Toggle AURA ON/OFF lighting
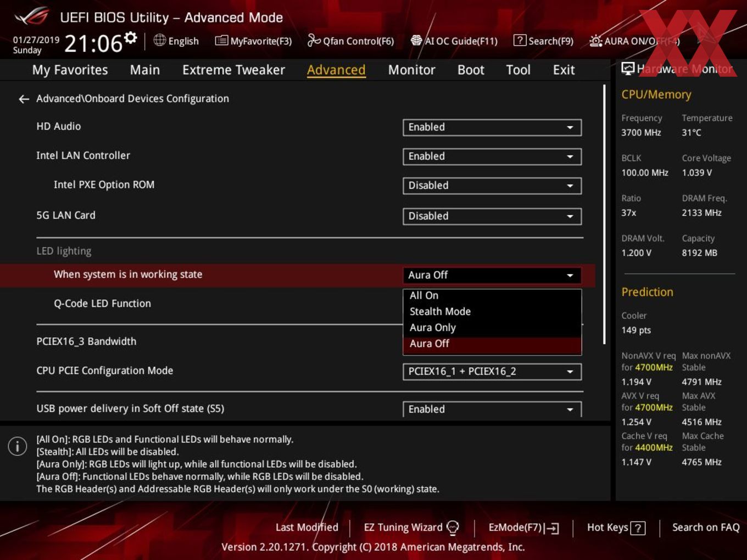This screenshot has height=560, width=747. pyautogui.click(x=634, y=41)
